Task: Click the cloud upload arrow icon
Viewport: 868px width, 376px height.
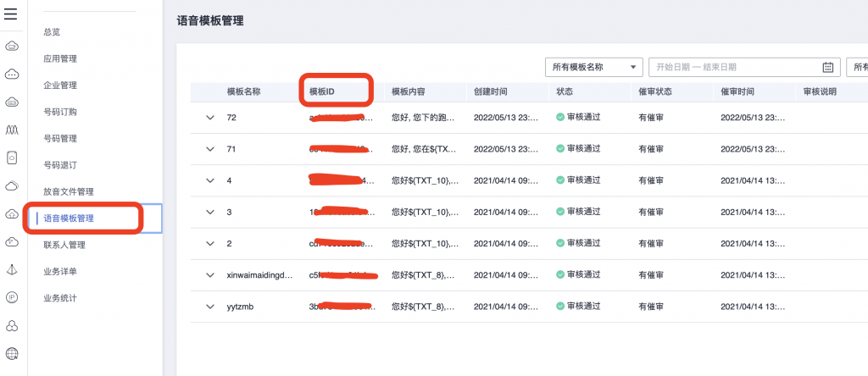Action: pos(12,214)
